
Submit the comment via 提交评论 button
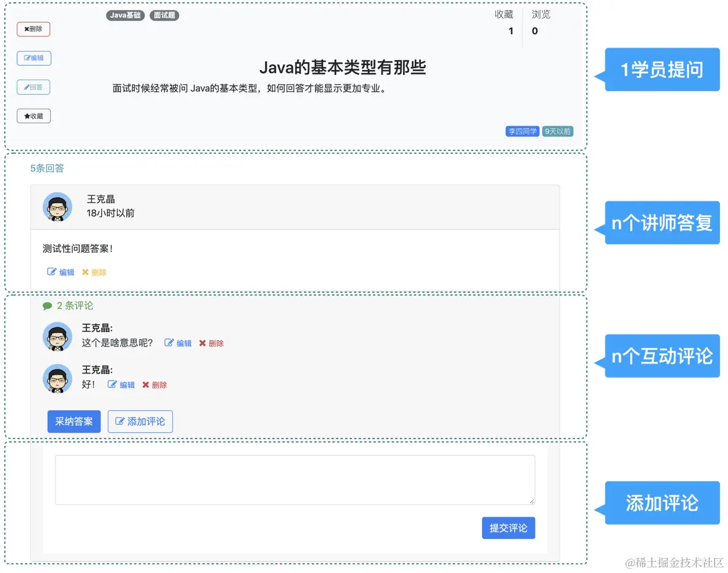(x=508, y=528)
